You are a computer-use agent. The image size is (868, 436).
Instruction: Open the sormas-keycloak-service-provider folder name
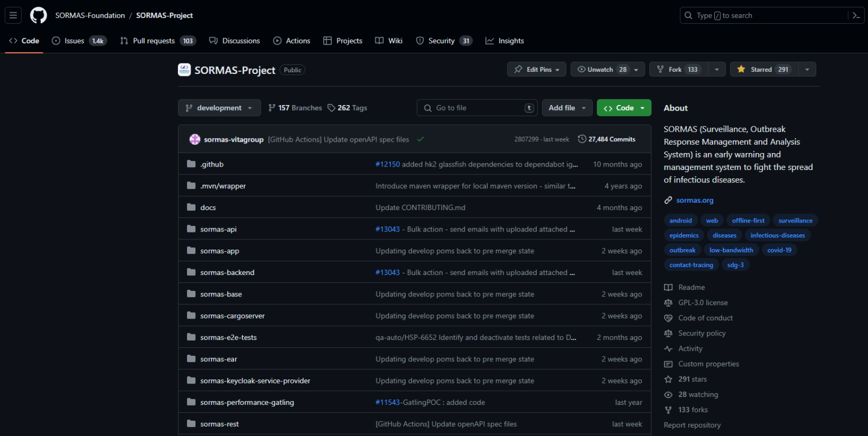pos(255,381)
